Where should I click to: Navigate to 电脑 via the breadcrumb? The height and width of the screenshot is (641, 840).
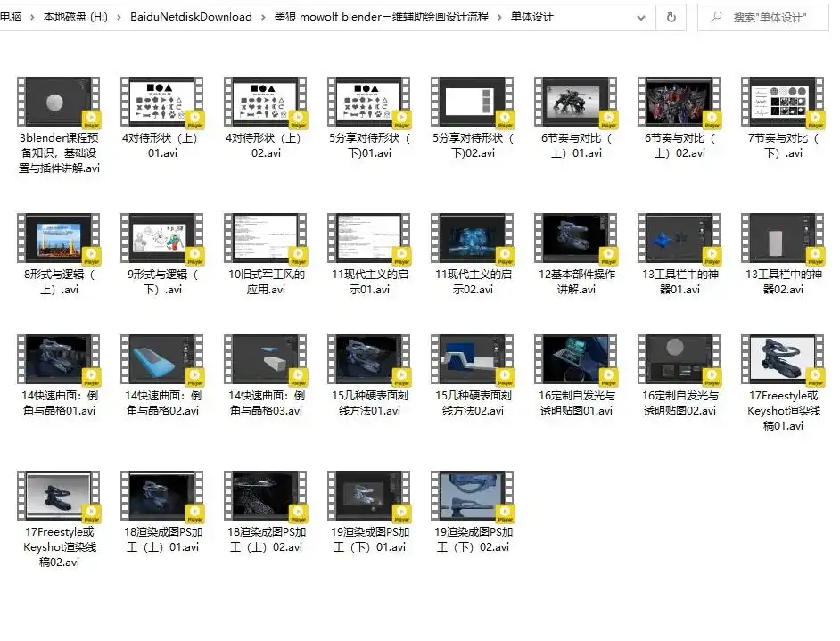pyautogui.click(x=13, y=16)
